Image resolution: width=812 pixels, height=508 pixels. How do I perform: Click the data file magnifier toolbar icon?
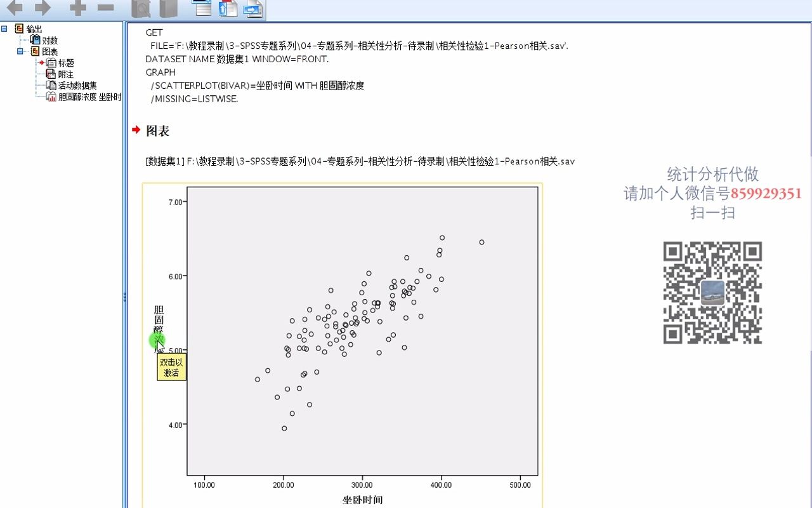[141, 9]
